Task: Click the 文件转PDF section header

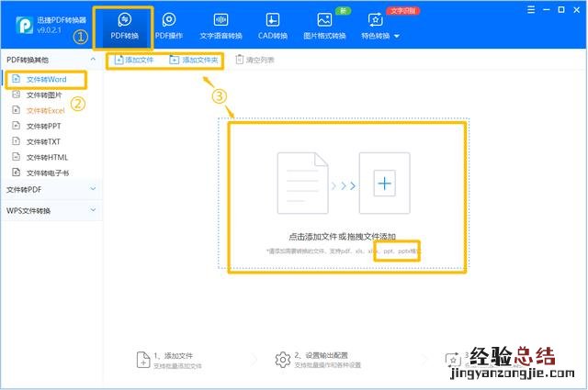Action: tap(51, 189)
